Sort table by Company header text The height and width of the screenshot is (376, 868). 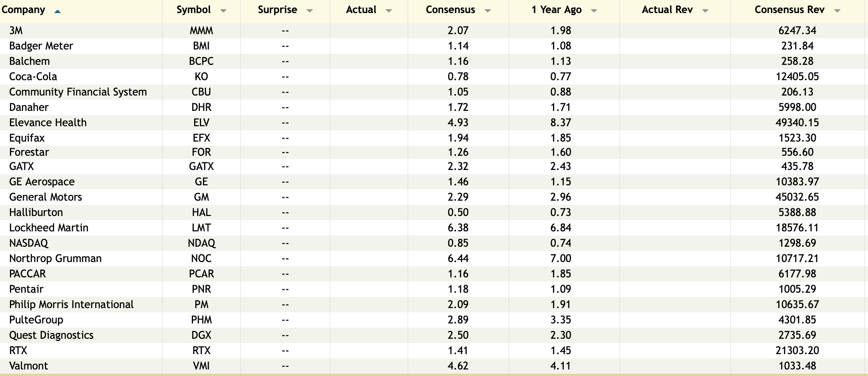click(x=23, y=10)
